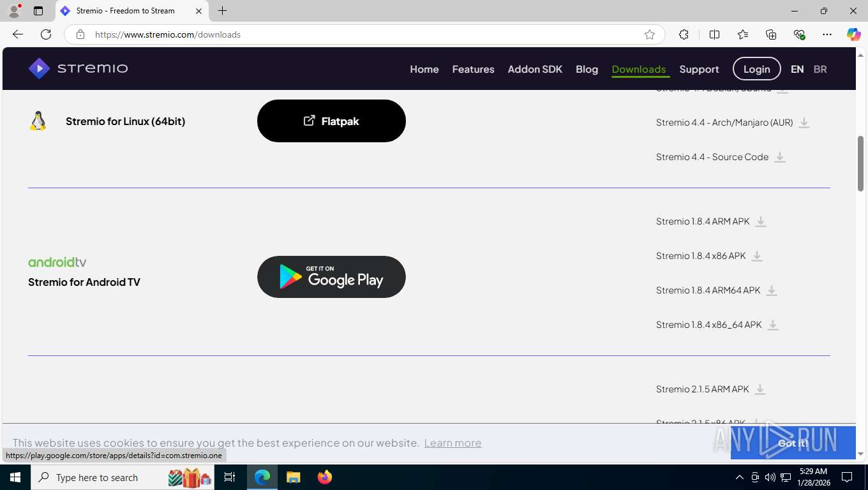Open the Addon SDK page
This screenshot has height=490, width=868.
535,69
